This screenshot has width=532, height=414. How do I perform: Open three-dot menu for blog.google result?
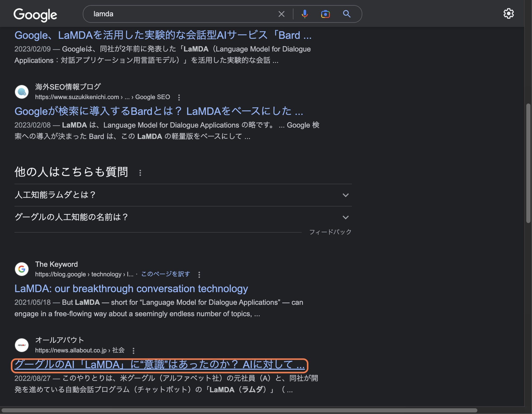point(199,275)
